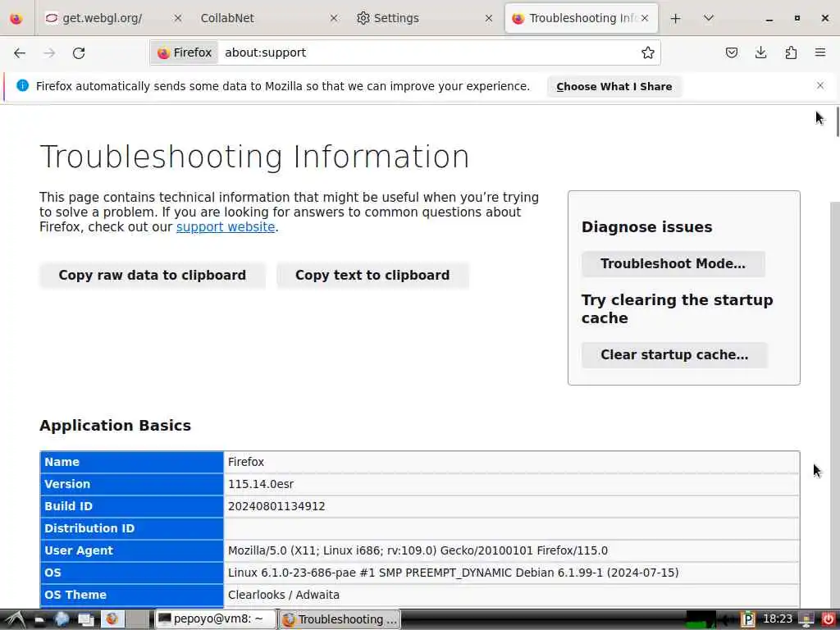Image resolution: width=840 pixels, height=630 pixels.
Task: Open a new tab with the plus button
Action: coord(676,18)
